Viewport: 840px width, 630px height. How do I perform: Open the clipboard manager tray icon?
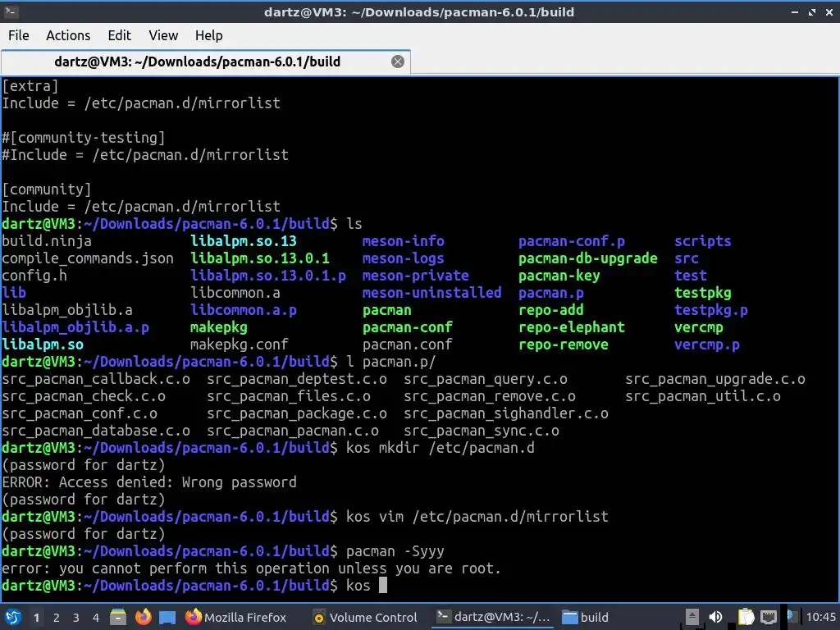point(746,617)
